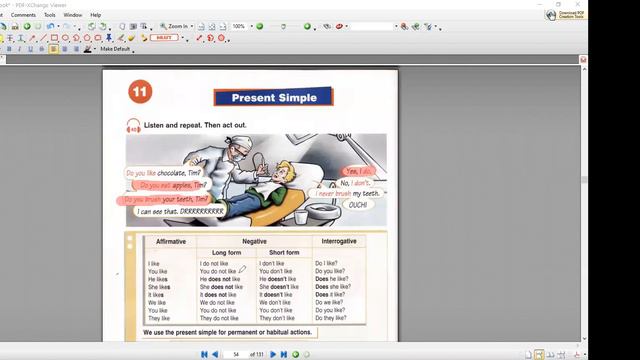Expand the DRAFT stamp dropdown

182,38
